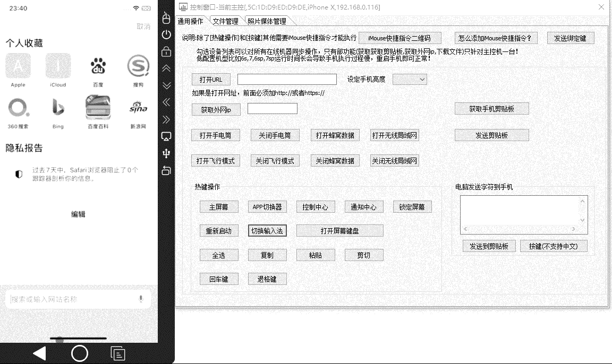Open the Apple favorite on phone

click(x=18, y=66)
